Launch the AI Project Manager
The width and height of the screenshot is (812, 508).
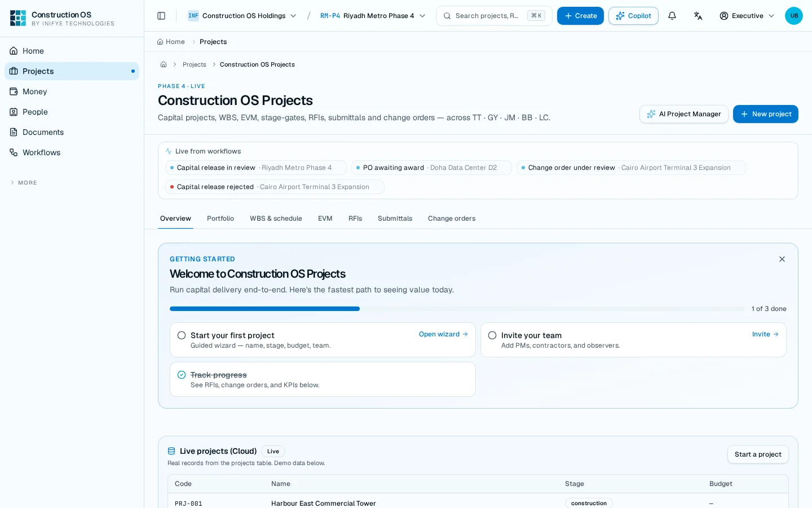coord(684,114)
